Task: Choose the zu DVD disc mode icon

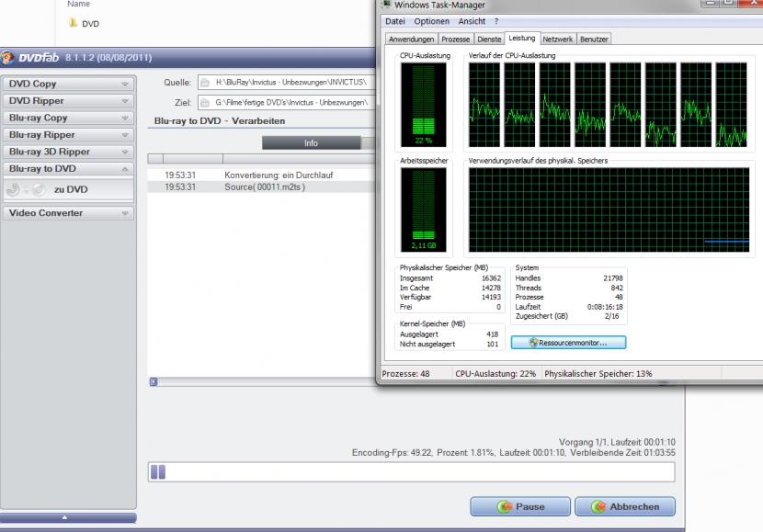Action: 26,189
